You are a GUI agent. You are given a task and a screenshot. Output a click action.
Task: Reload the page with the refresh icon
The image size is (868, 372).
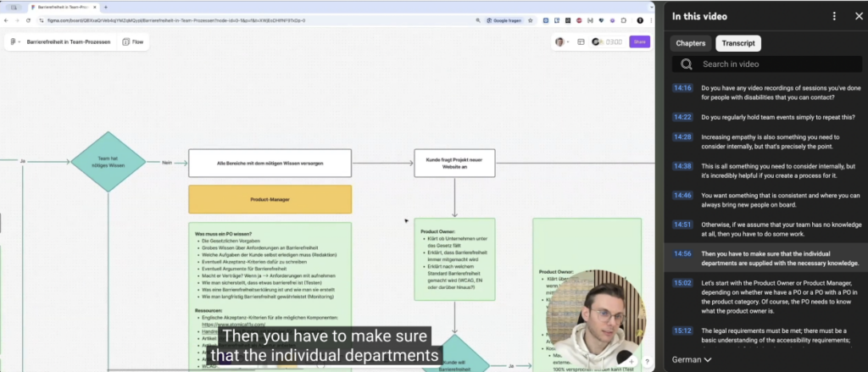click(x=28, y=20)
